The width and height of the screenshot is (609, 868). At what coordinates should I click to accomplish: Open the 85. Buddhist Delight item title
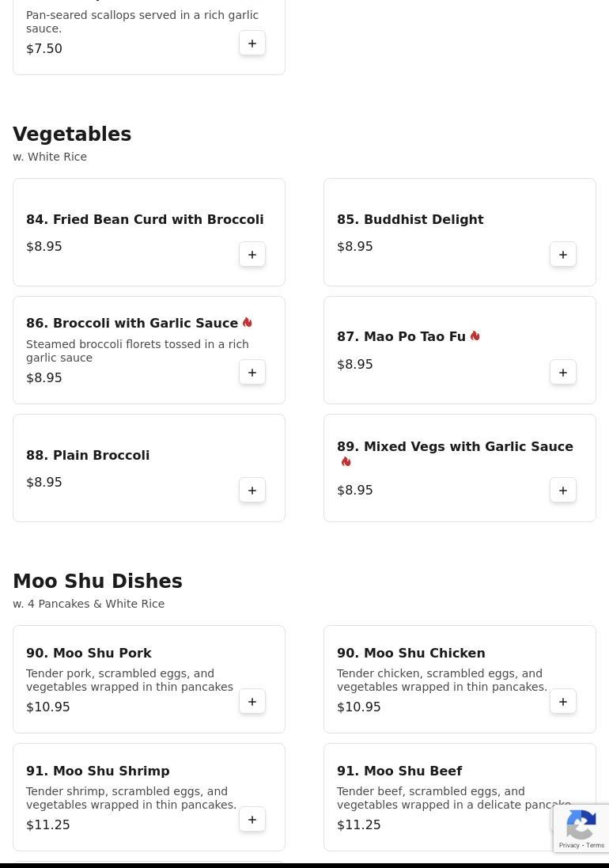(x=410, y=219)
